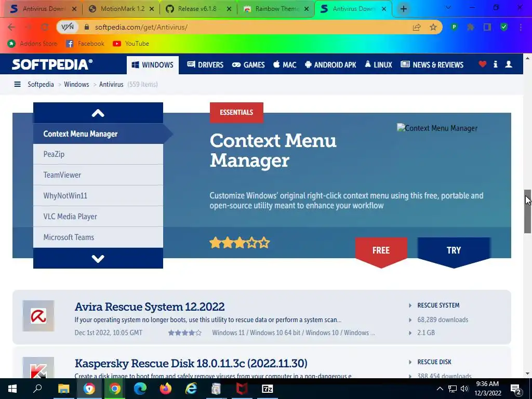Open the hamburger menu beside breadcrumbs
532x399 pixels.
[x=17, y=84]
